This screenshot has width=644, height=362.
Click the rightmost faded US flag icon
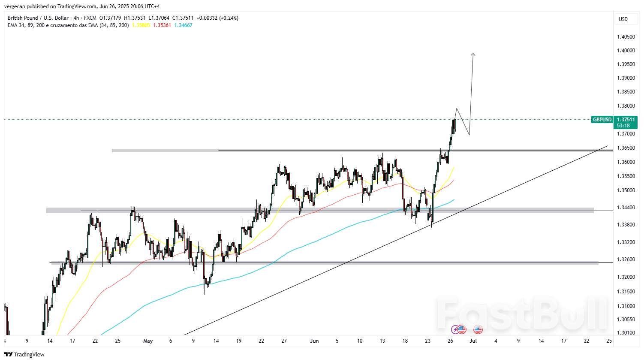[x=478, y=329]
